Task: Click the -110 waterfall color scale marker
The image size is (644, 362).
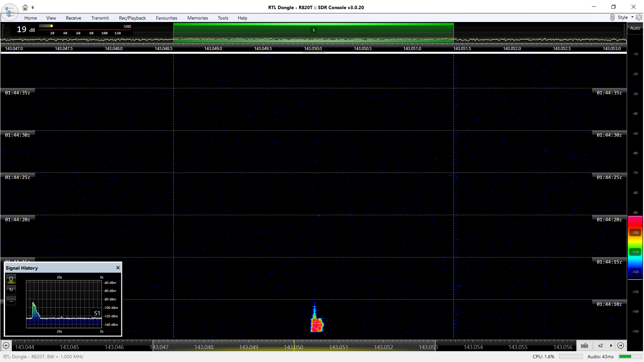Action: pyautogui.click(x=635, y=252)
